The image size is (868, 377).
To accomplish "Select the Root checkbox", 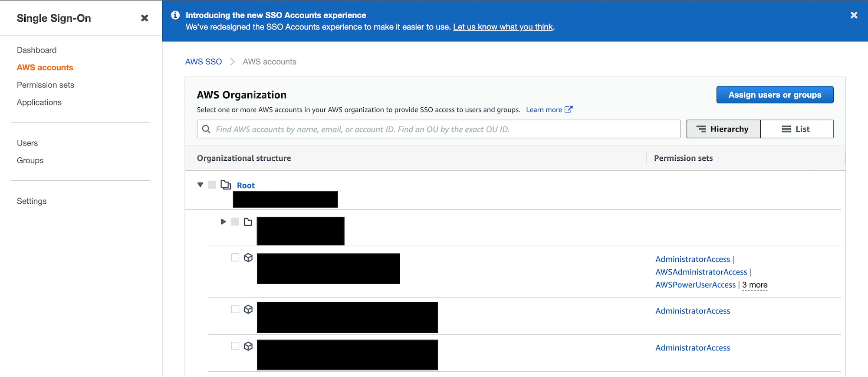I will [212, 185].
